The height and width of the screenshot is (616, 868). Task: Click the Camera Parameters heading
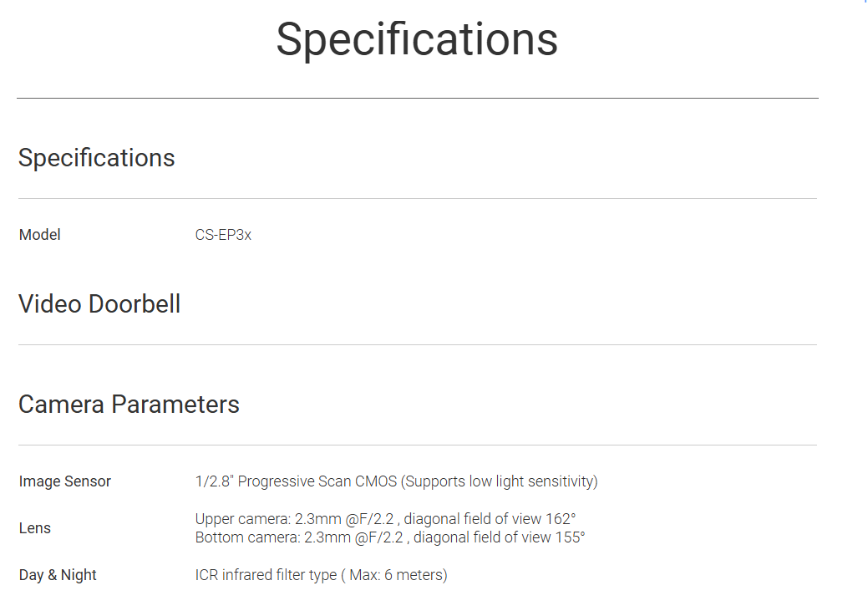pos(129,405)
